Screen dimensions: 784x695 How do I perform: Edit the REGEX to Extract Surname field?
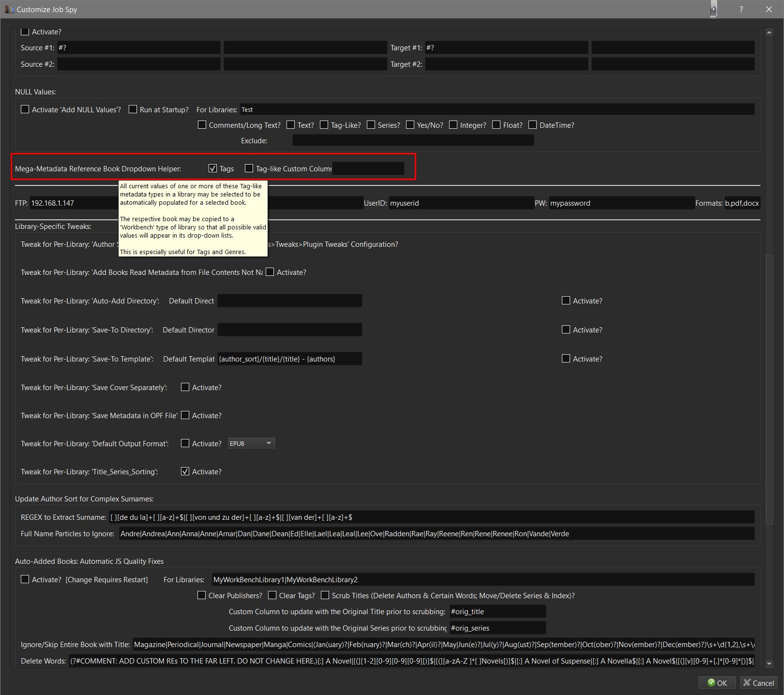pyautogui.click(x=432, y=517)
